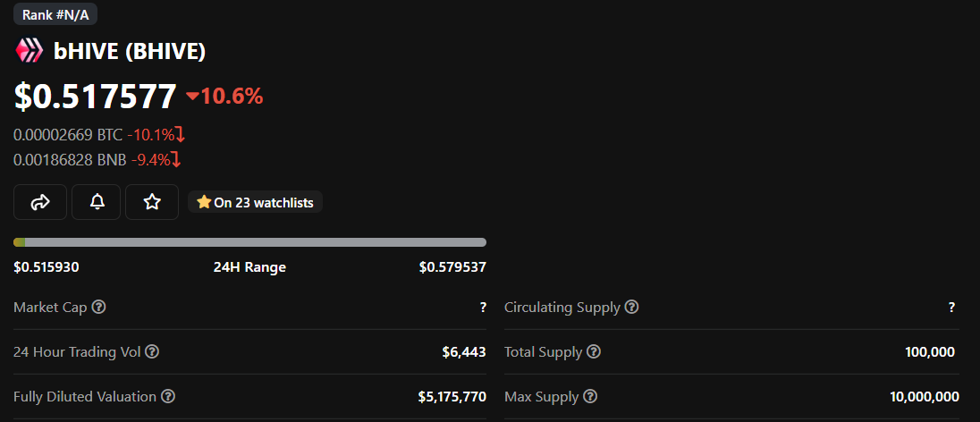Viewport: 980px width, 422px height.
Task: Click the 24H Range label
Action: tap(249, 267)
